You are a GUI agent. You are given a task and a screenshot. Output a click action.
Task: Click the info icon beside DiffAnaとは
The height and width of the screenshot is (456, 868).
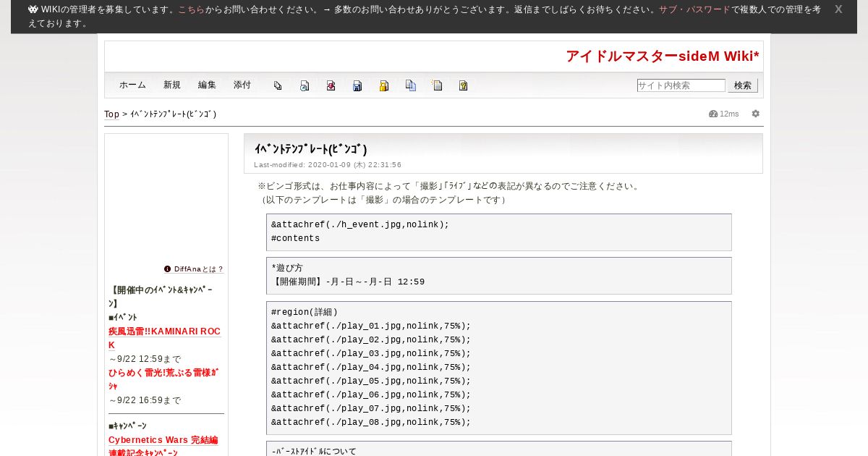pyautogui.click(x=168, y=269)
